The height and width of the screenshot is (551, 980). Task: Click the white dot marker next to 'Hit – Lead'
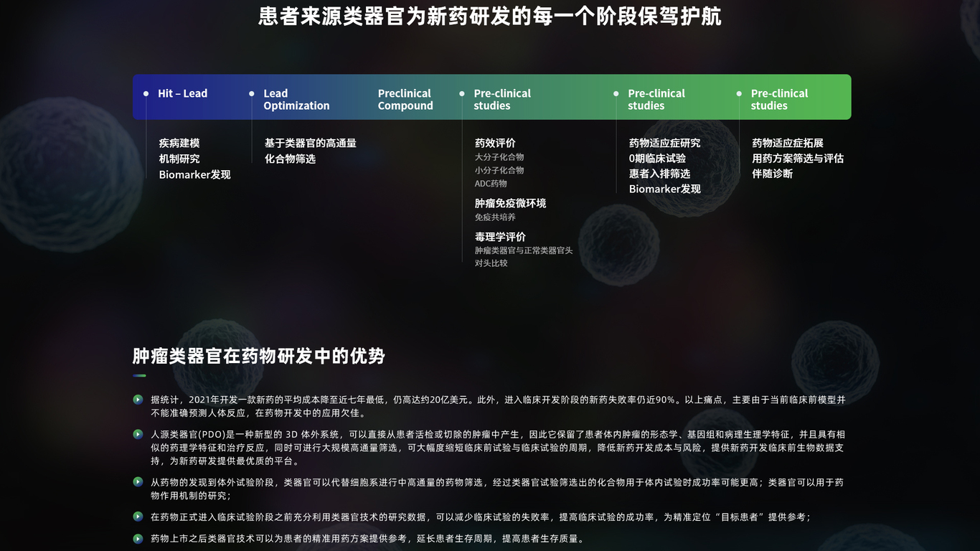tap(146, 93)
